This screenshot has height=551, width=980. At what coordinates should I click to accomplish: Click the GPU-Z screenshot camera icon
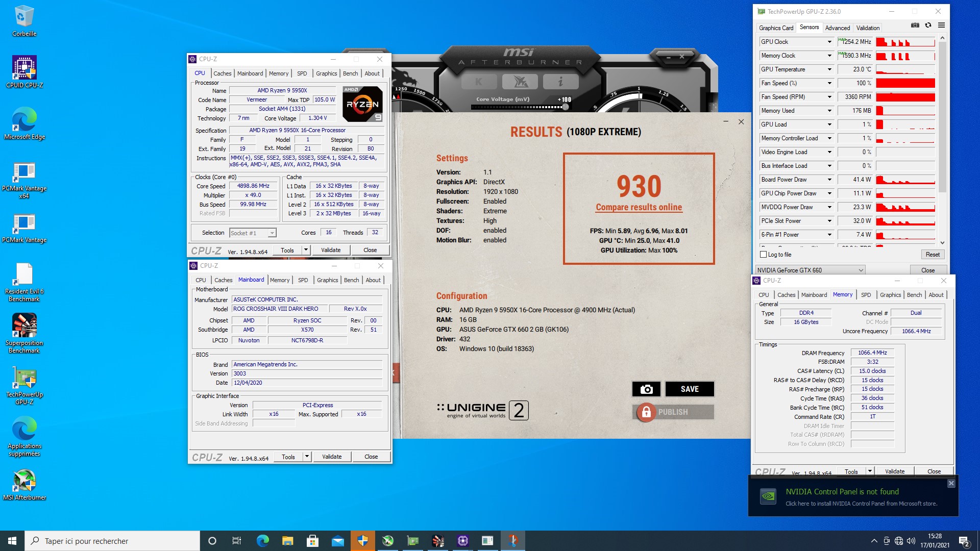pyautogui.click(x=915, y=25)
